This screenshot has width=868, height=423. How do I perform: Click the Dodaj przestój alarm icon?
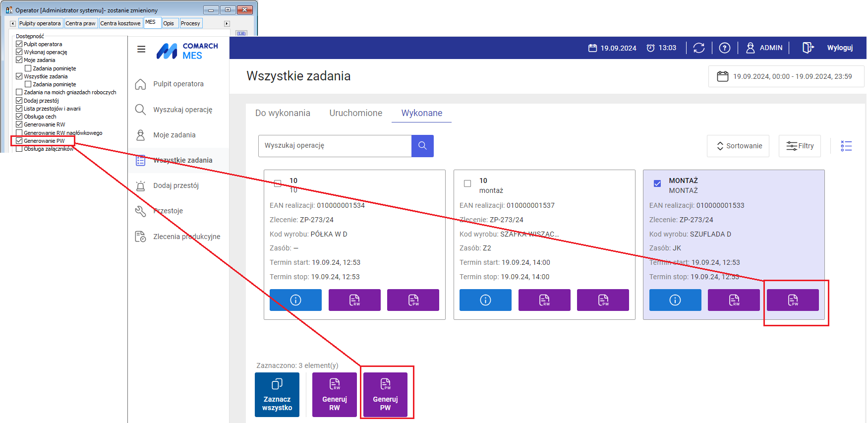click(x=141, y=186)
